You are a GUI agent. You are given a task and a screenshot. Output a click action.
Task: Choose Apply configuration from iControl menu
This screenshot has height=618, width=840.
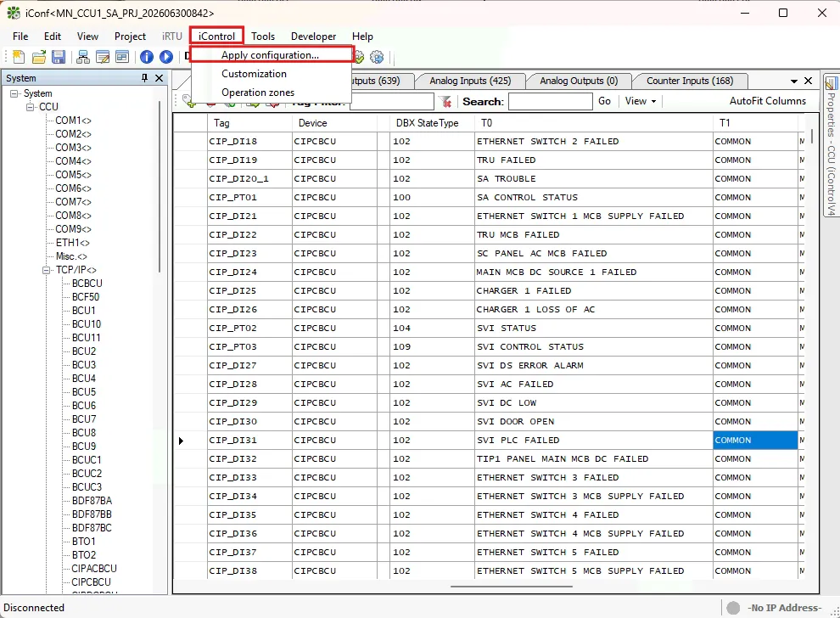point(270,55)
